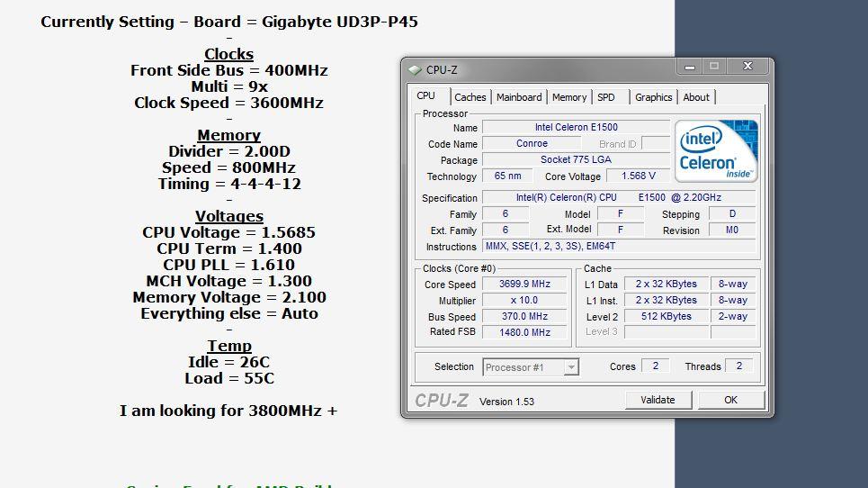Click the CPU-Z title bar icon
This screenshot has width=868, height=488.
point(415,70)
